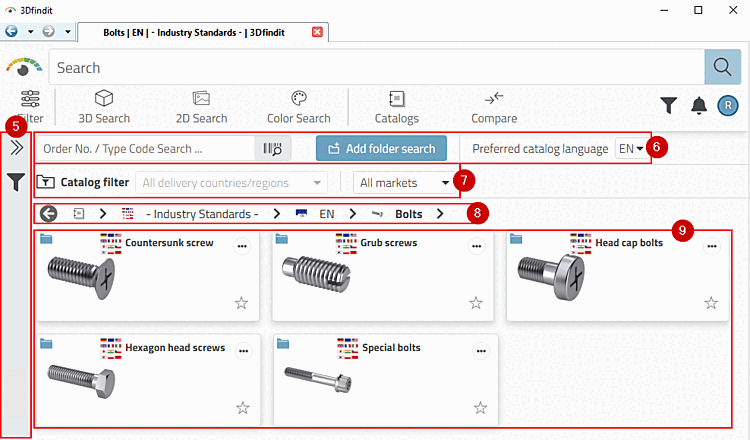750x440 pixels.
Task: Favorite Special bolts with star
Action: [x=480, y=408]
